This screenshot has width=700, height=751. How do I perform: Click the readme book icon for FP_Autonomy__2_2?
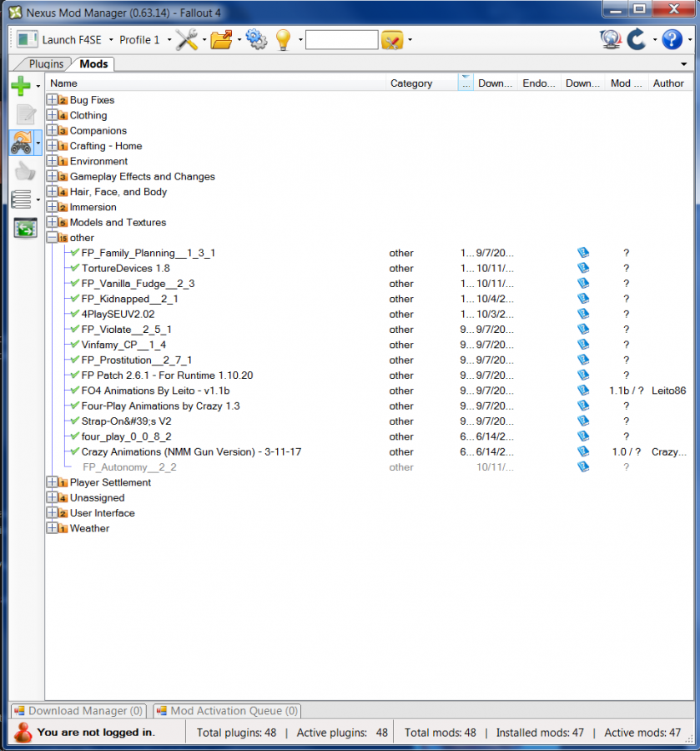pyautogui.click(x=582, y=466)
